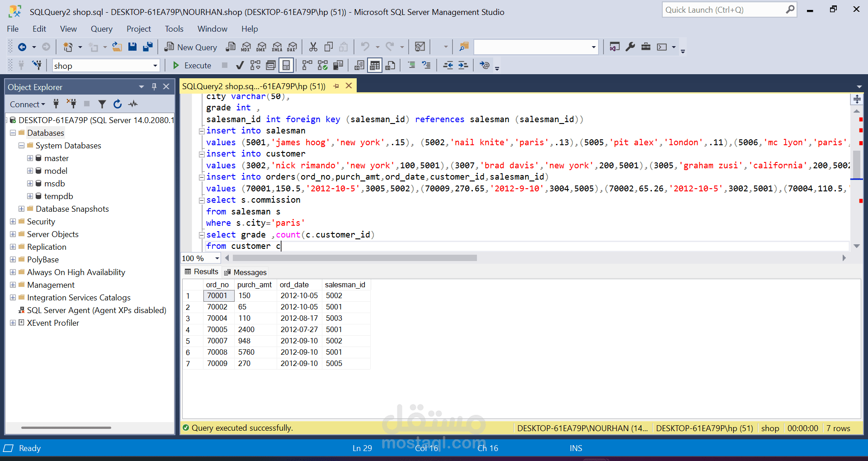The image size is (868, 461).
Task: Open a Database Engine Query icon
Action: [231, 47]
